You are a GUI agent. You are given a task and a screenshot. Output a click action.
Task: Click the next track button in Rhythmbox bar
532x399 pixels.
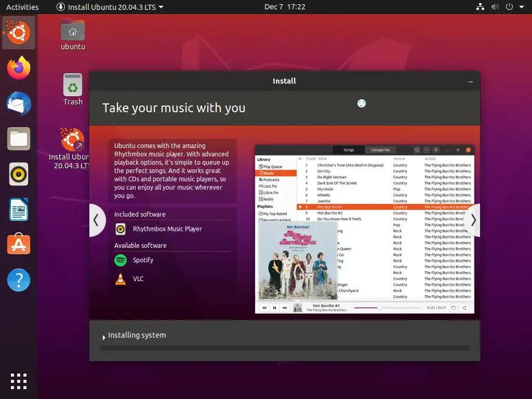285,308
